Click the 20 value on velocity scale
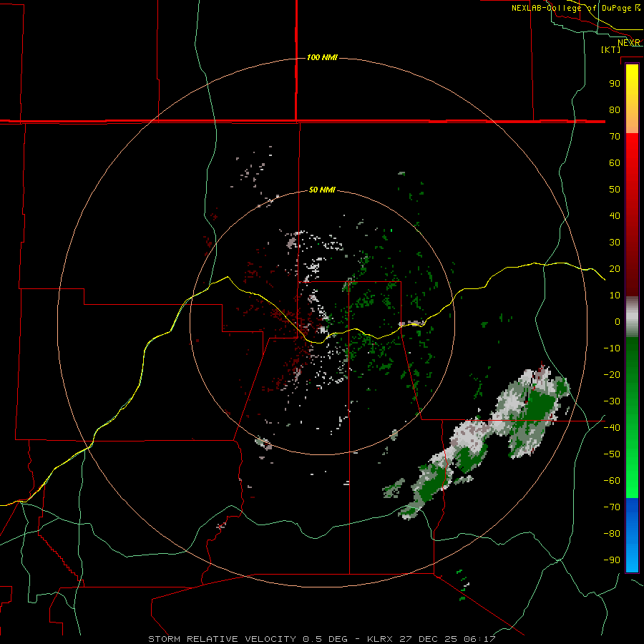Image resolution: width=644 pixels, height=644 pixels. coord(615,269)
